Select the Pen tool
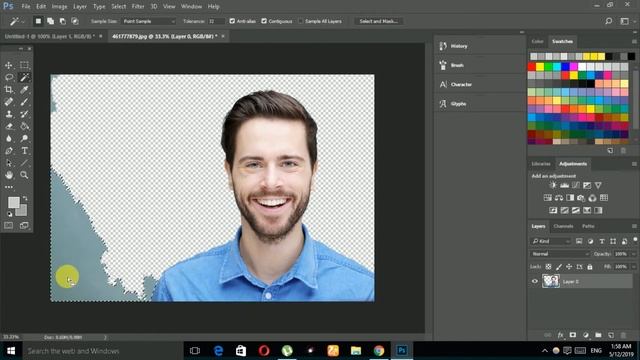 tap(9, 151)
